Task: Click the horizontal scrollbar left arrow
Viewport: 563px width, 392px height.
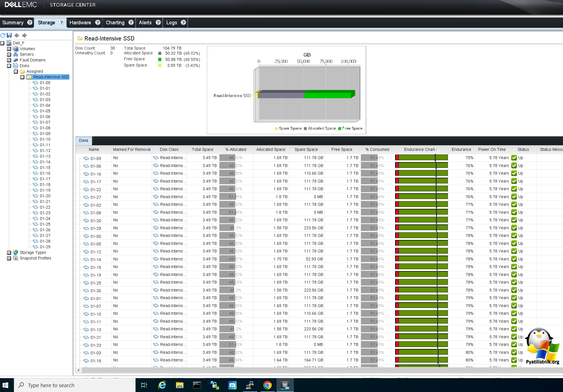Action: click(x=79, y=370)
